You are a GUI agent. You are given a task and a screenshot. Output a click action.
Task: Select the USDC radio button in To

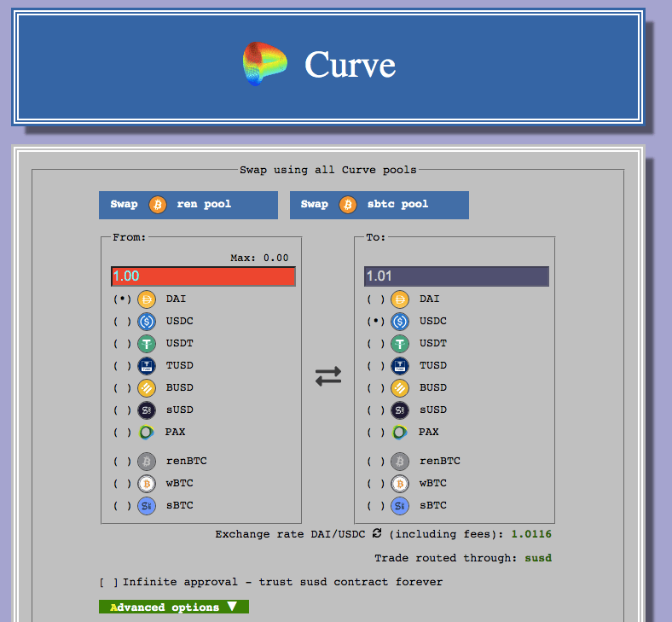pyautogui.click(x=376, y=322)
